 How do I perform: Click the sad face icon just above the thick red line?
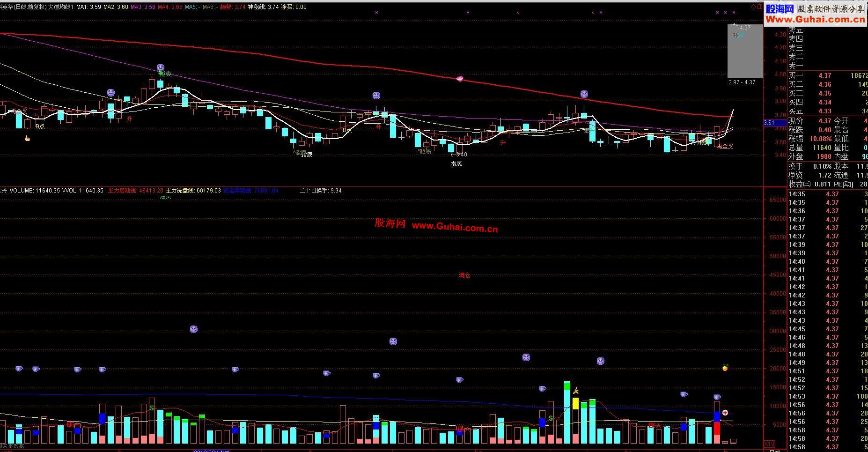584,94
